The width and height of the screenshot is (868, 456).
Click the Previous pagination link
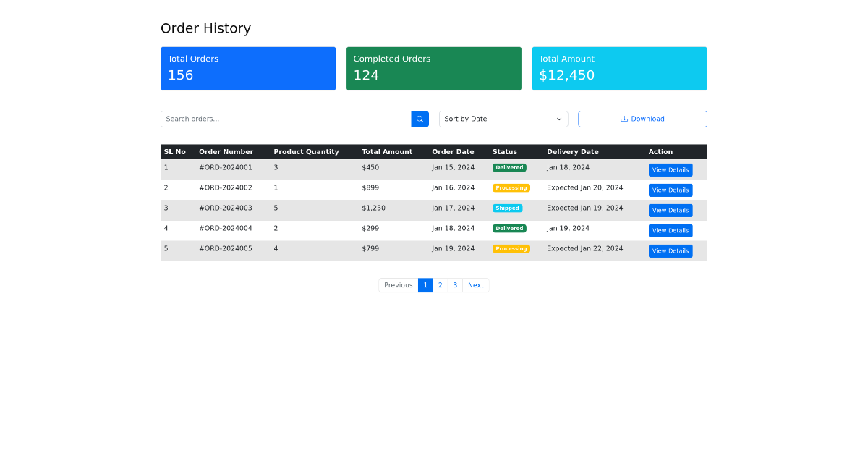click(398, 285)
